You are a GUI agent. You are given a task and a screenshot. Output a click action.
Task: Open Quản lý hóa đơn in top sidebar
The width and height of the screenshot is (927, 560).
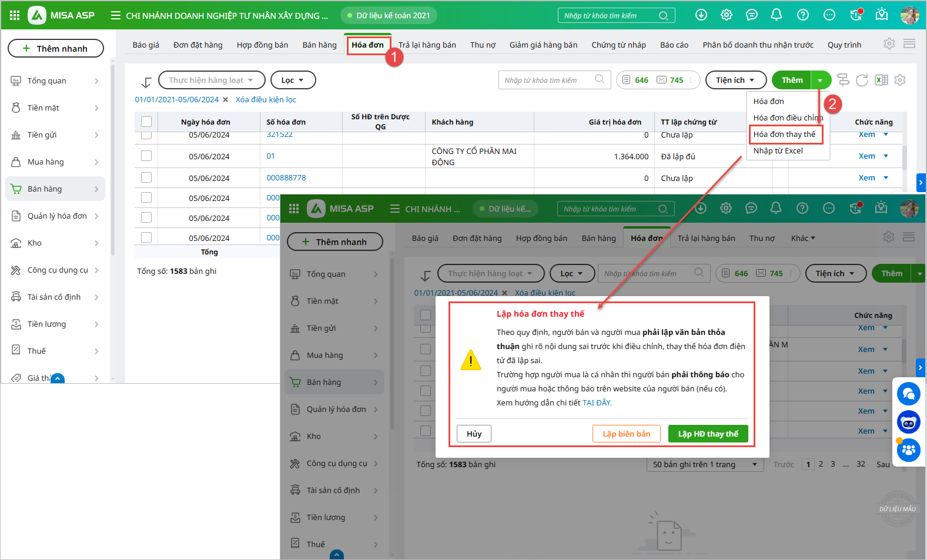[x=56, y=216]
